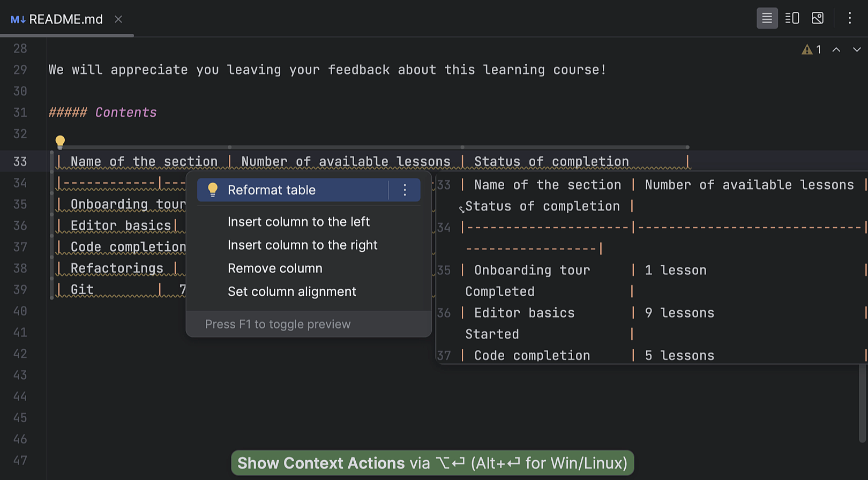Select Remove column from the popup
This screenshot has width=868, height=480.
tap(275, 268)
